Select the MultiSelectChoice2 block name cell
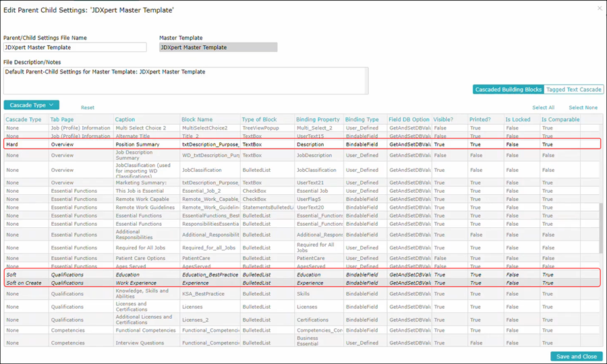 point(205,128)
